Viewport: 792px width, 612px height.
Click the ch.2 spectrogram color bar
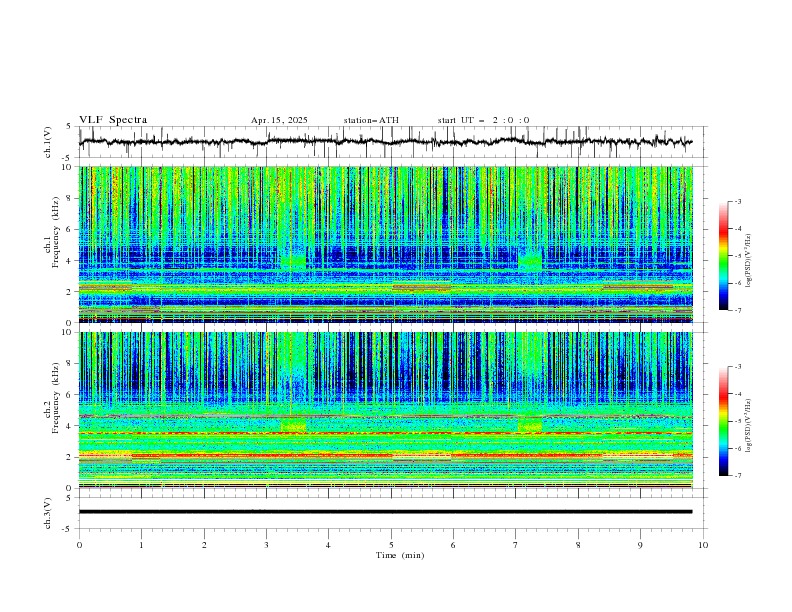coord(724,421)
